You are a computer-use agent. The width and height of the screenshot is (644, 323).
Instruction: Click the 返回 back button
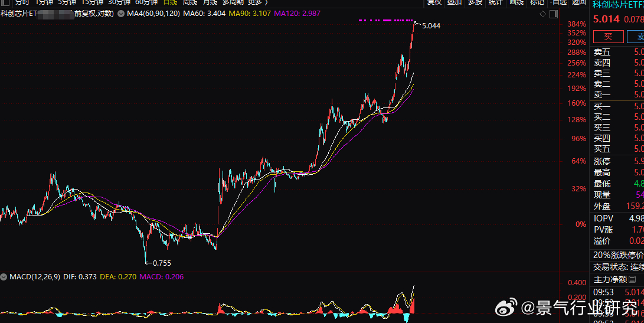point(578,2)
